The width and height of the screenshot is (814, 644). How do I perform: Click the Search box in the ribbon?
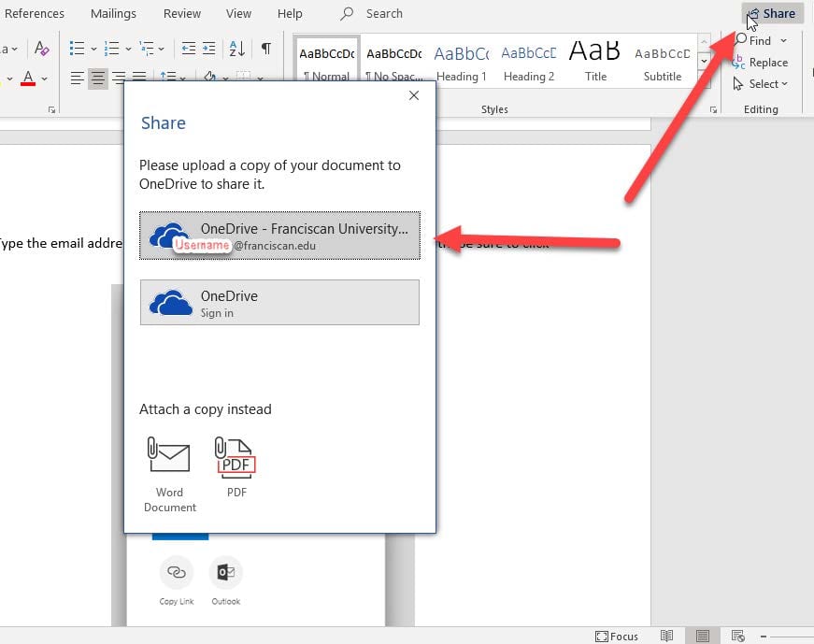pyautogui.click(x=372, y=13)
